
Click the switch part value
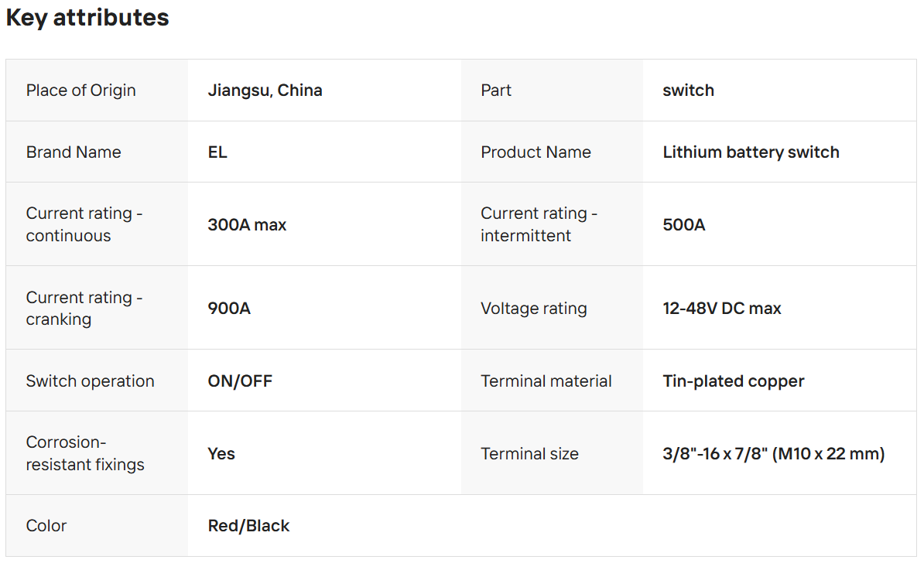tap(688, 90)
